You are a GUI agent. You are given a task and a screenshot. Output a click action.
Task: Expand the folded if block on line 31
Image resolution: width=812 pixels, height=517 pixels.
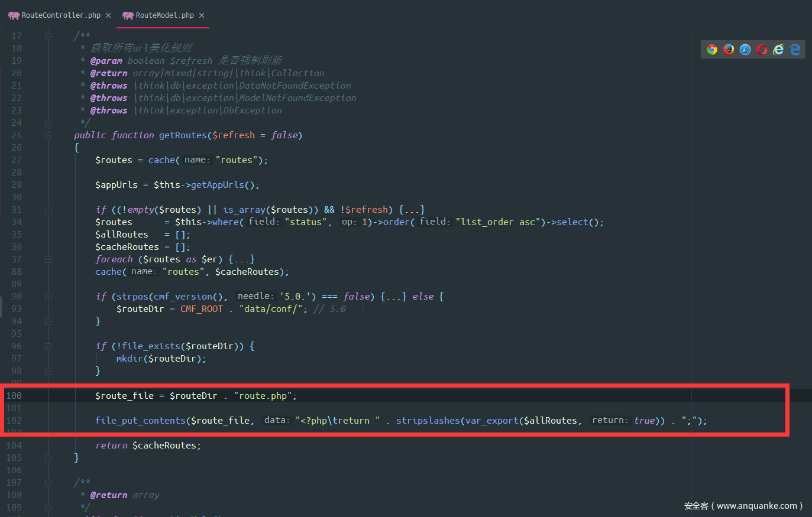[48, 210]
